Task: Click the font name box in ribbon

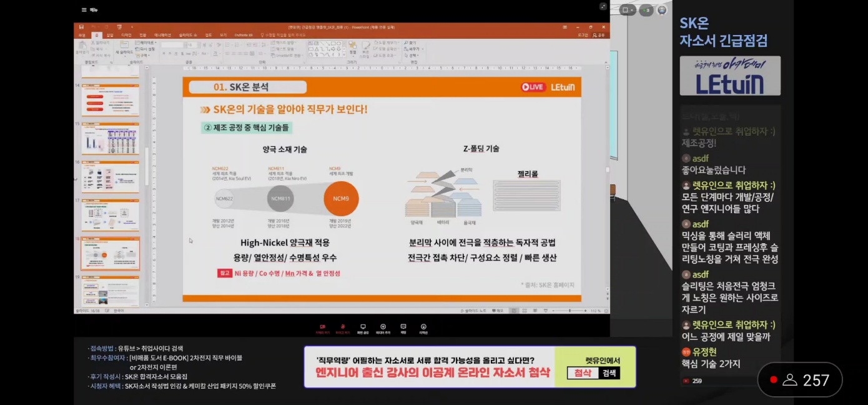Action: (172, 45)
